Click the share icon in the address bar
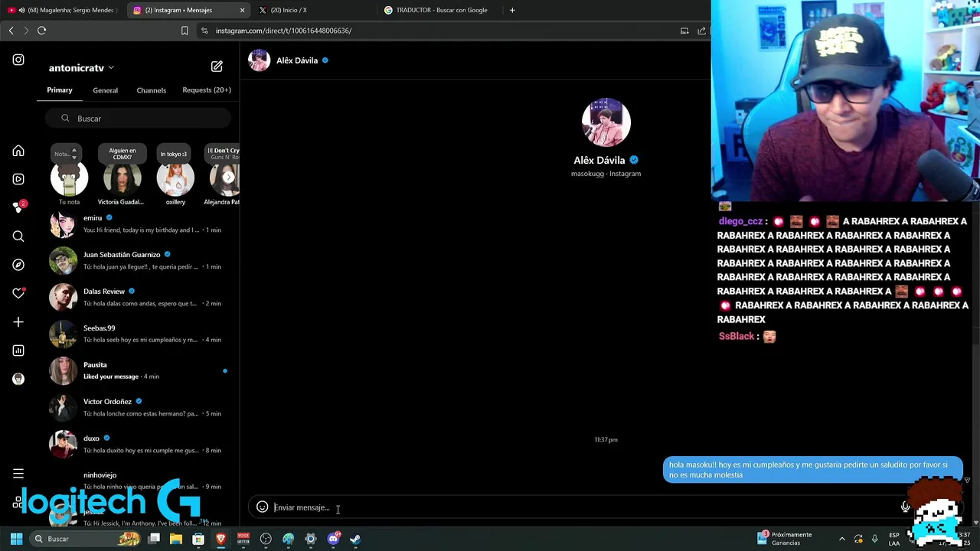 tap(701, 31)
